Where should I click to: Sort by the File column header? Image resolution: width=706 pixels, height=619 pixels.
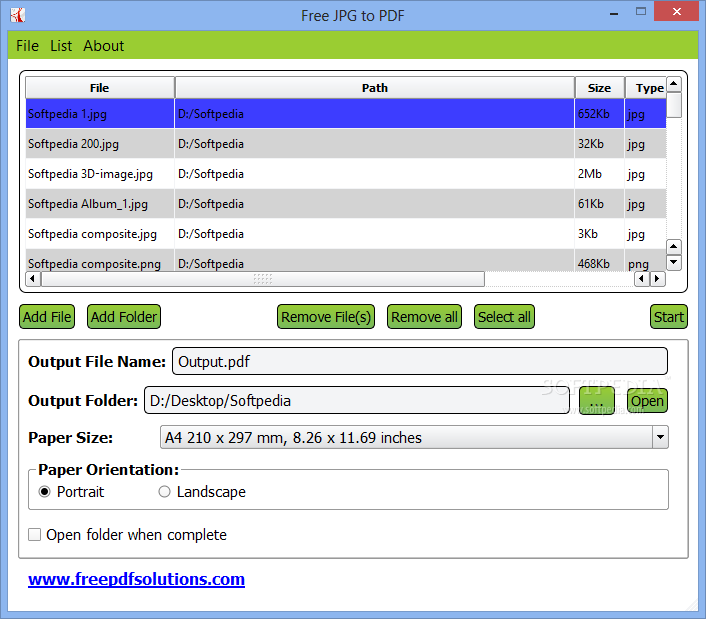[100, 88]
